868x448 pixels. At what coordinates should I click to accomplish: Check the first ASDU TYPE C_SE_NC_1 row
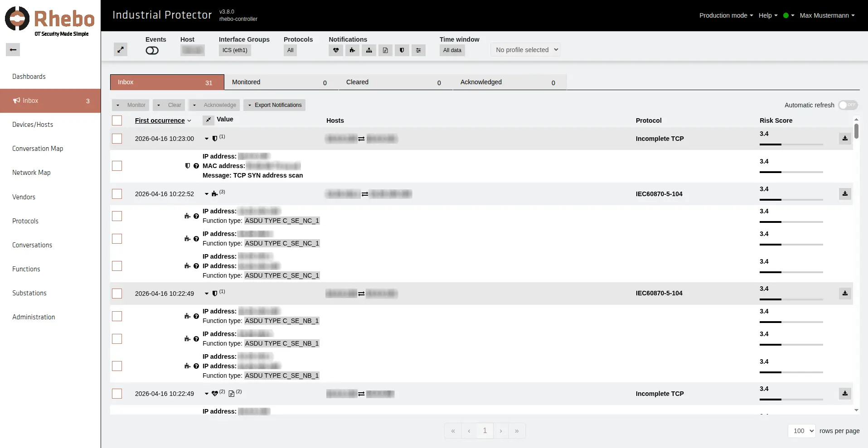(117, 216)
